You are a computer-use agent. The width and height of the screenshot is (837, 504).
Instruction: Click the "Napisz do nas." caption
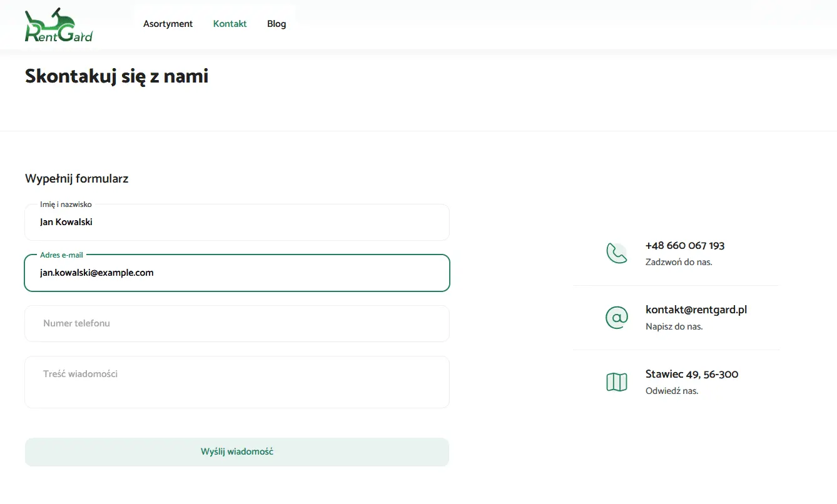[674, 326]
